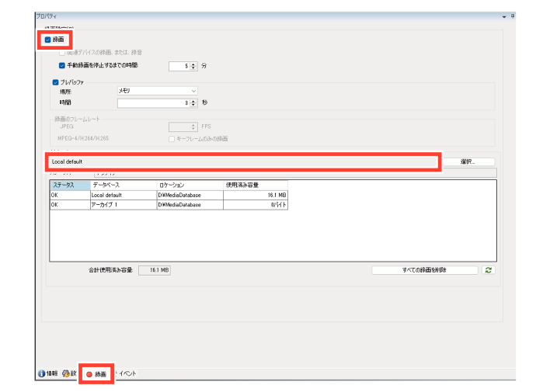
Task: Click D:\MediaDatabase in Local default row
Action: pos(190,195)
